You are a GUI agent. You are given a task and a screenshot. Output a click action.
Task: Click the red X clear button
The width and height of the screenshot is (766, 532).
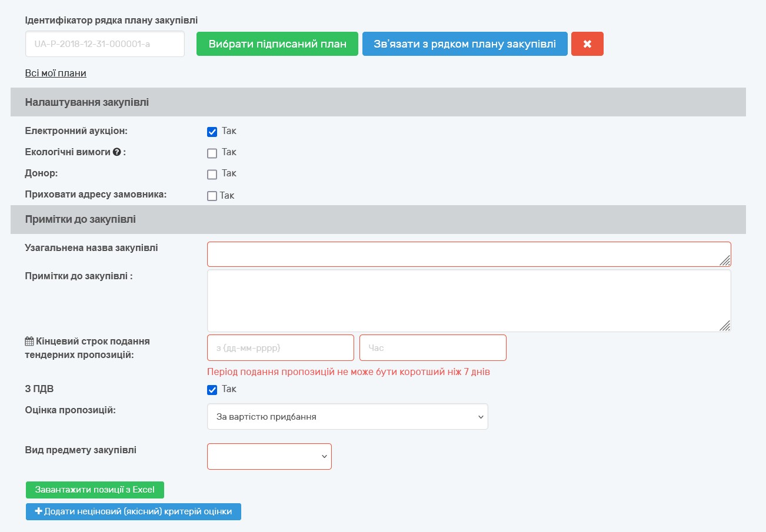(587, 44)
